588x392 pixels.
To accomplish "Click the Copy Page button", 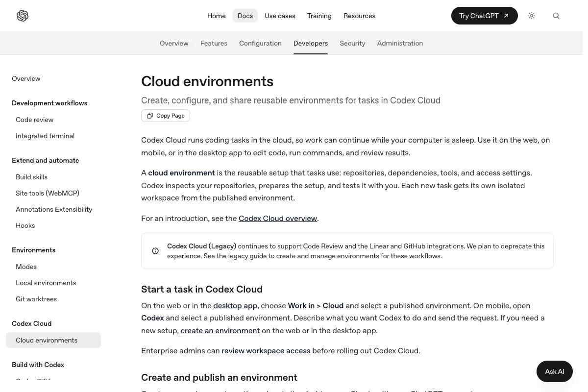I will [166, 116].
